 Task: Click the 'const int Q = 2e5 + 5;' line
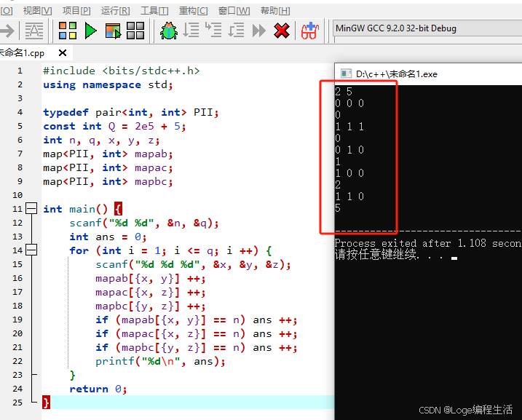114,127
